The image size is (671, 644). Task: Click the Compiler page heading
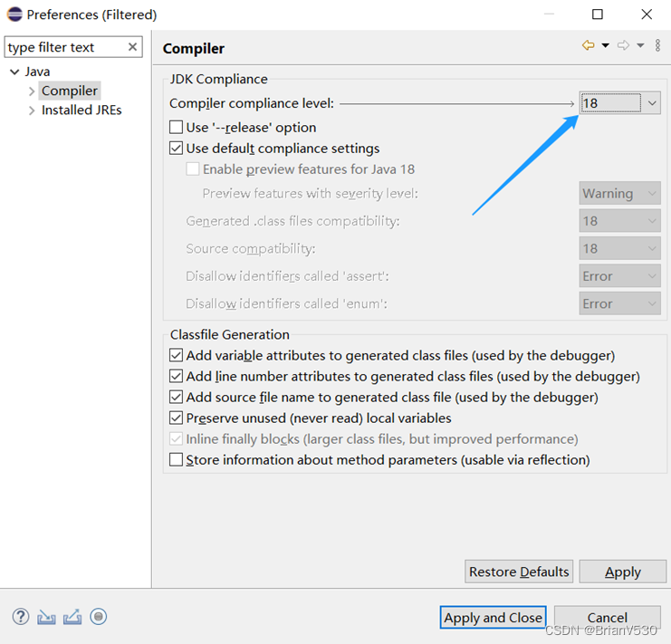[x=194, y=48]
